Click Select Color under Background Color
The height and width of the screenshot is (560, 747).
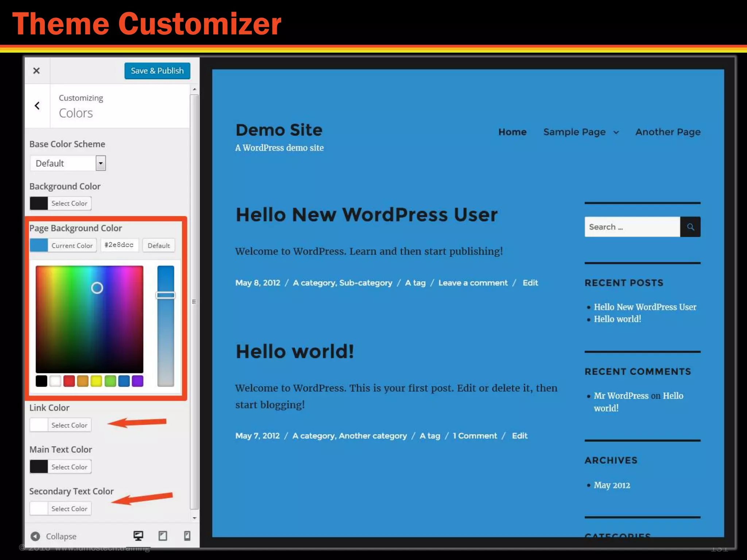click(69, 203)
